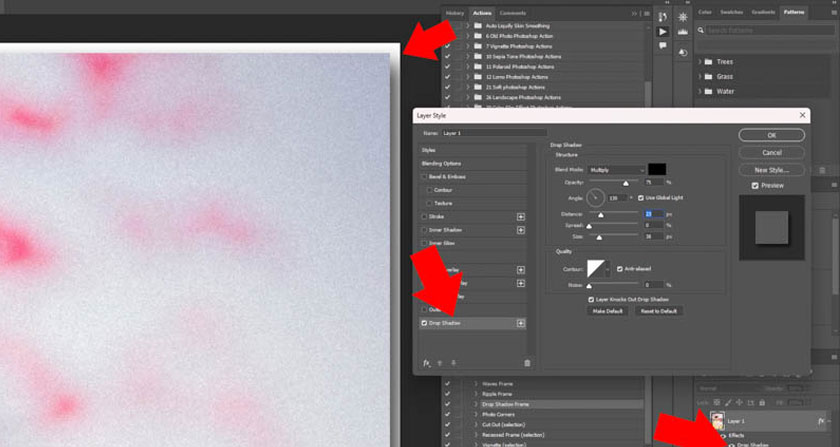Expand the Waves Frame action
Viewport: 840px width, 447px height.
coord(476,384)
